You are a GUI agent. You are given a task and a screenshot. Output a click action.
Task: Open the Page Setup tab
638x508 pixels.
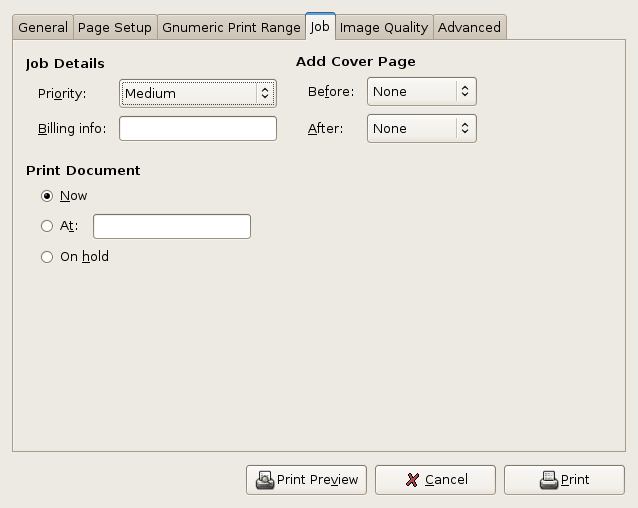[115, 27]
